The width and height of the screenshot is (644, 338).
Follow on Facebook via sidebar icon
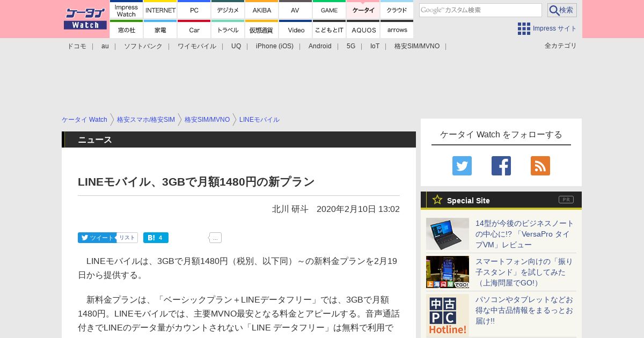tap(501, 166)
